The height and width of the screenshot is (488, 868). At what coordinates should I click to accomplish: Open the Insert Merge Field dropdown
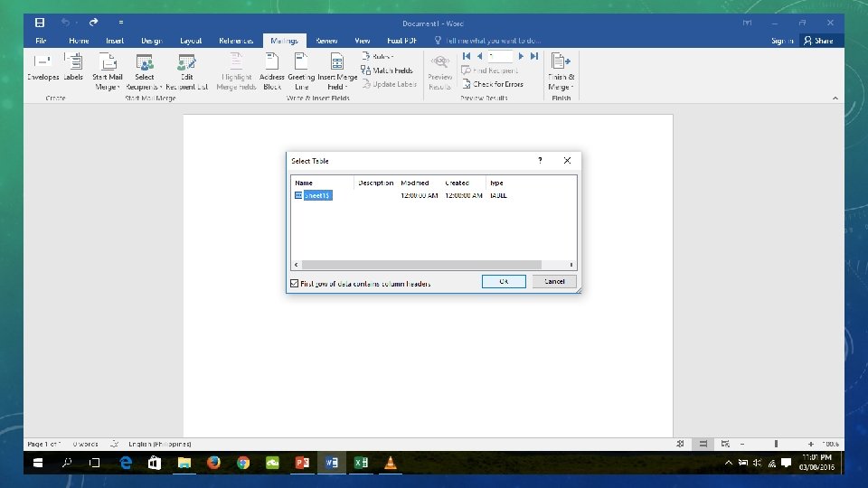(337, 70)
